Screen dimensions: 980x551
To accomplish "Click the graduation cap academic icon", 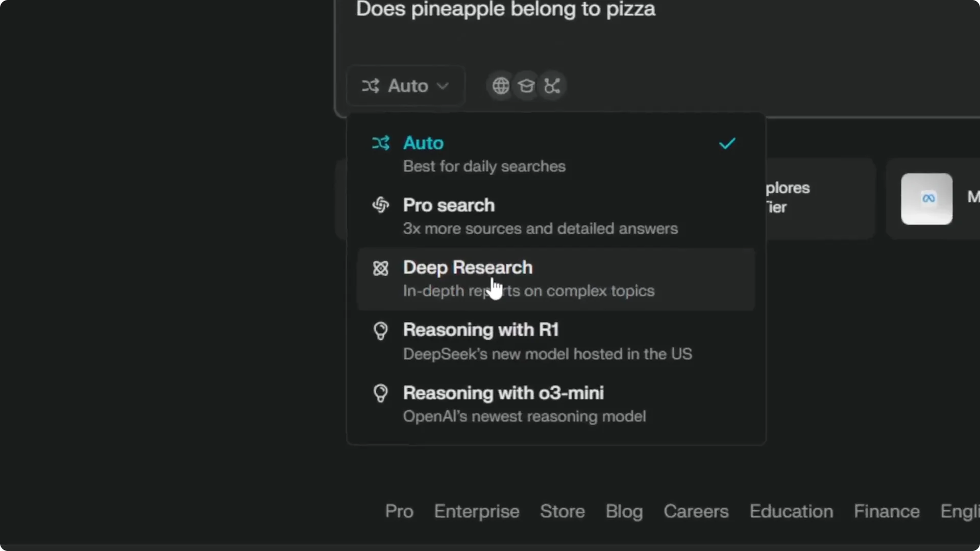I will (x=526, y=86).
